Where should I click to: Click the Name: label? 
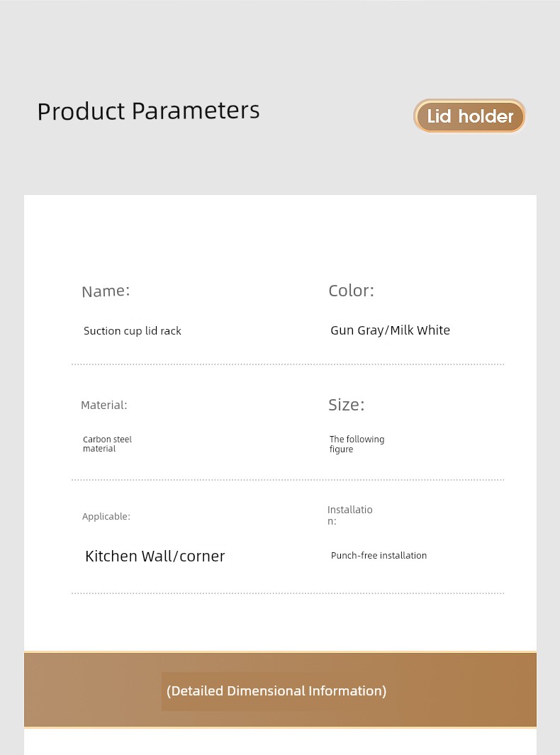point(106,291)
